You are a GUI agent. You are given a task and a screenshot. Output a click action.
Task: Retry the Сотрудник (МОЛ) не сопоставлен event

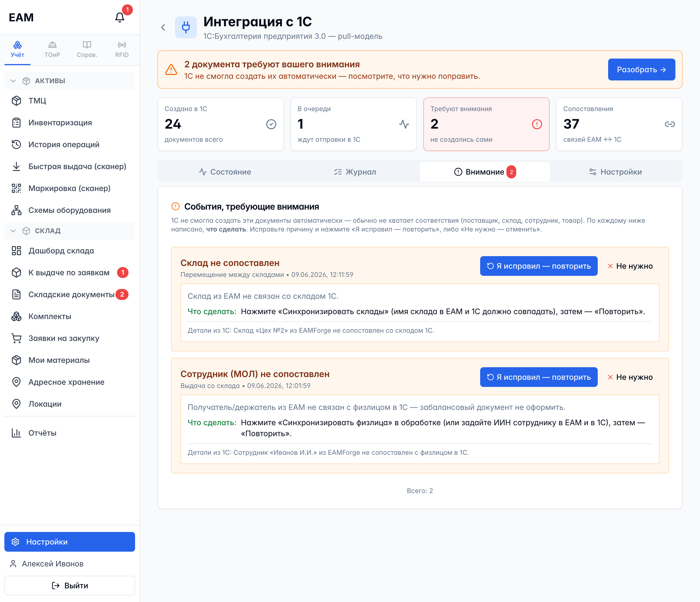click(x=538, y=377)
